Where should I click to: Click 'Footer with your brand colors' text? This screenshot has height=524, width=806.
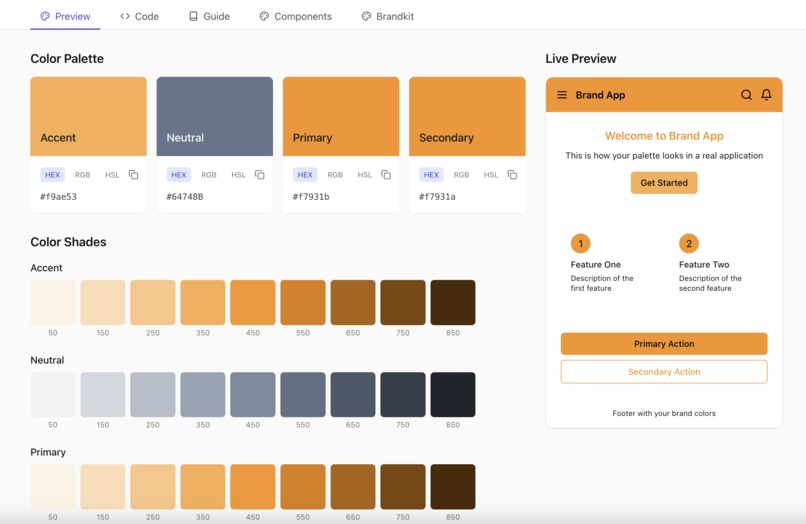click(664, 413)
